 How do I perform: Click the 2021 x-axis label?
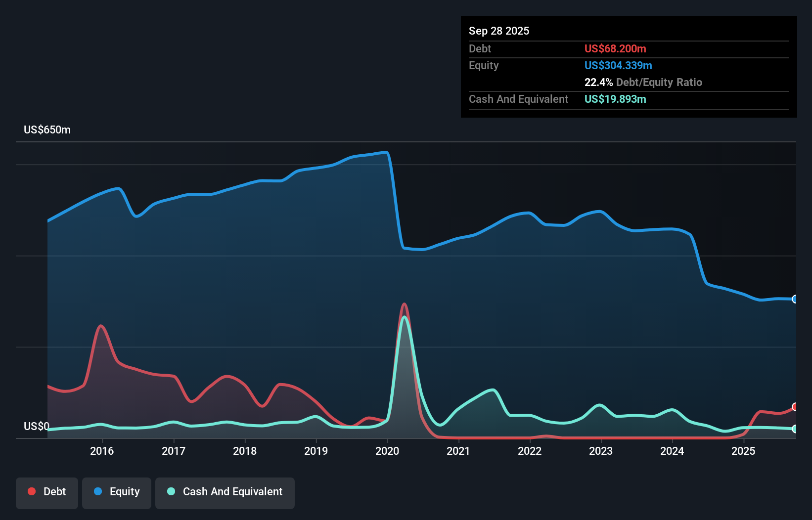click(458, 451)
